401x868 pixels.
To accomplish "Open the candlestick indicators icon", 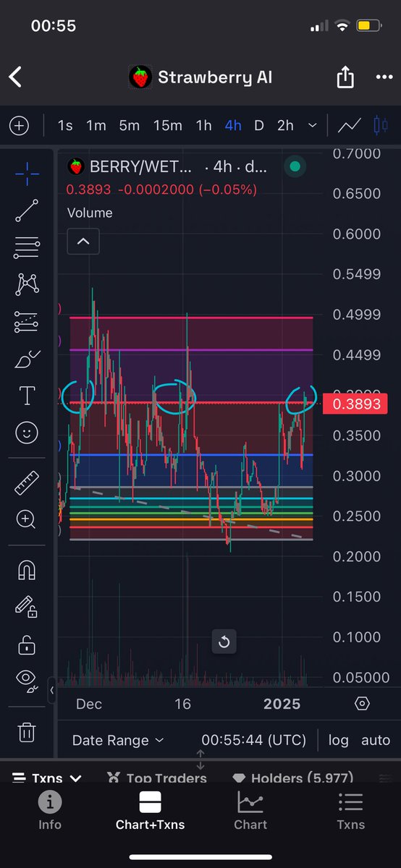I will pyautogui.click(x=380, y=125).
